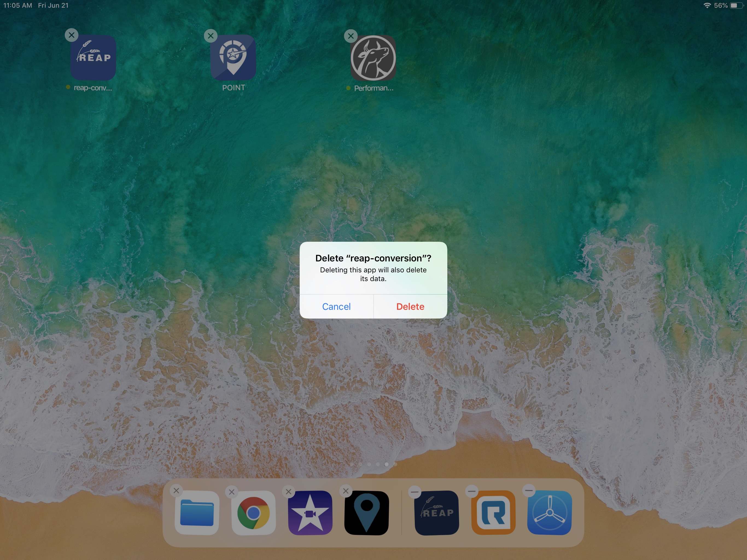Tap X badge on Chrome dock icon
Screen dimensions: 747x560
pyautogui.click(x=232, y=492)
